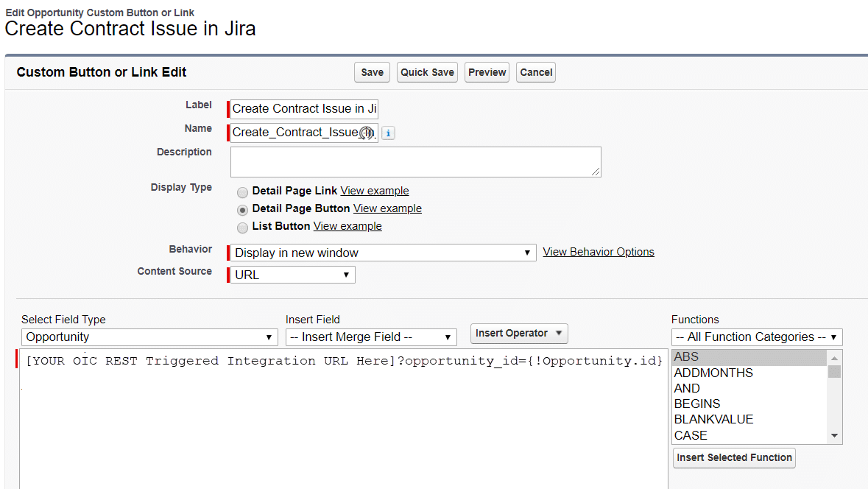Viewport: 868px width, 489px height.
Task: View example for List Button
Action: coord(347,226)
